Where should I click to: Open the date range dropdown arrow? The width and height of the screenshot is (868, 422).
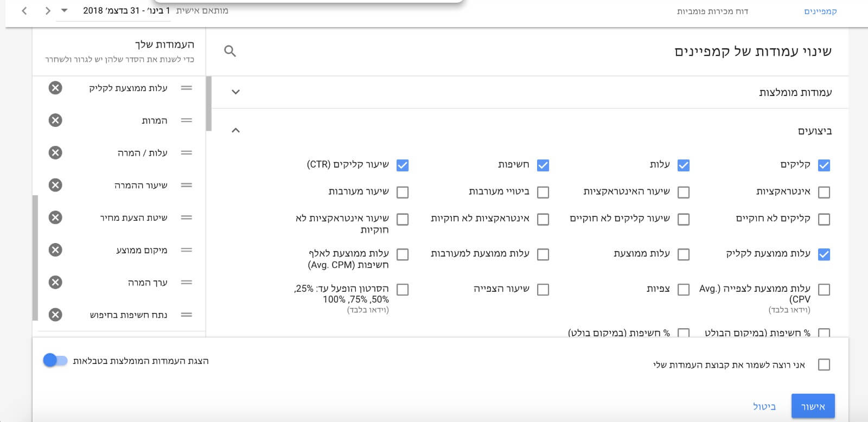point(65,11)
